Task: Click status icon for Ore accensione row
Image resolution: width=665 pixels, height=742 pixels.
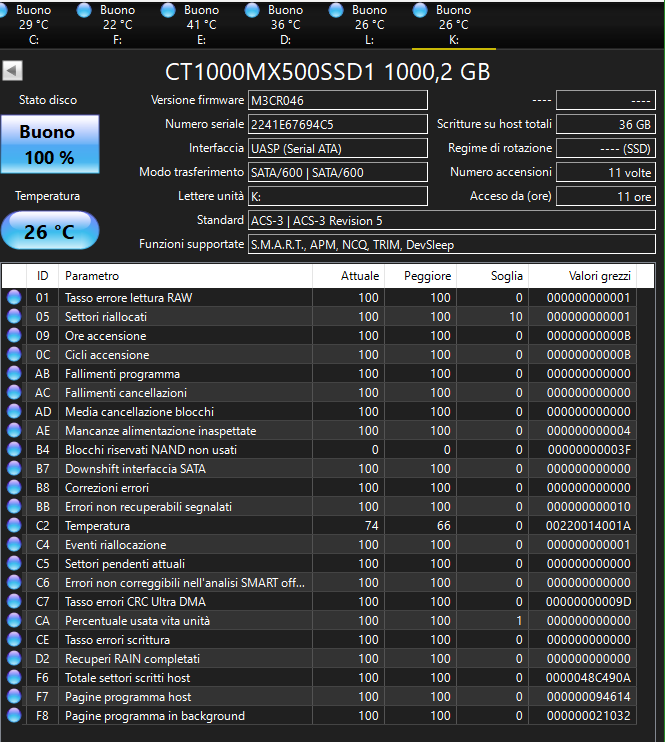Action: [14, 336]
